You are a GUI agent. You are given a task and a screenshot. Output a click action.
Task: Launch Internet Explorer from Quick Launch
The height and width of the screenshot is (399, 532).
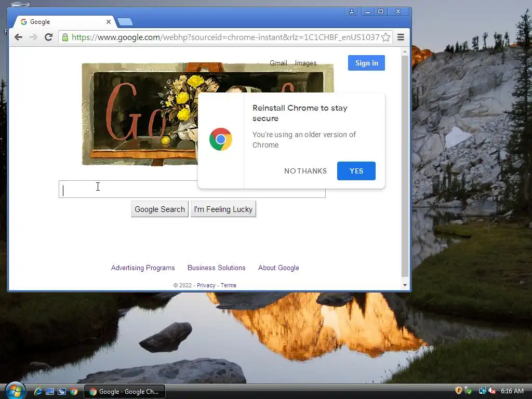tap(38, 391)
